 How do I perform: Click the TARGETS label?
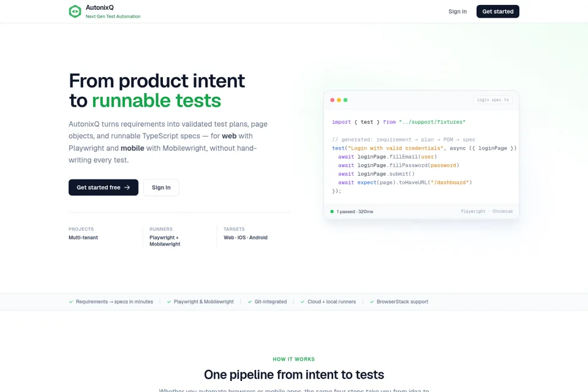(x=234, y=229)
